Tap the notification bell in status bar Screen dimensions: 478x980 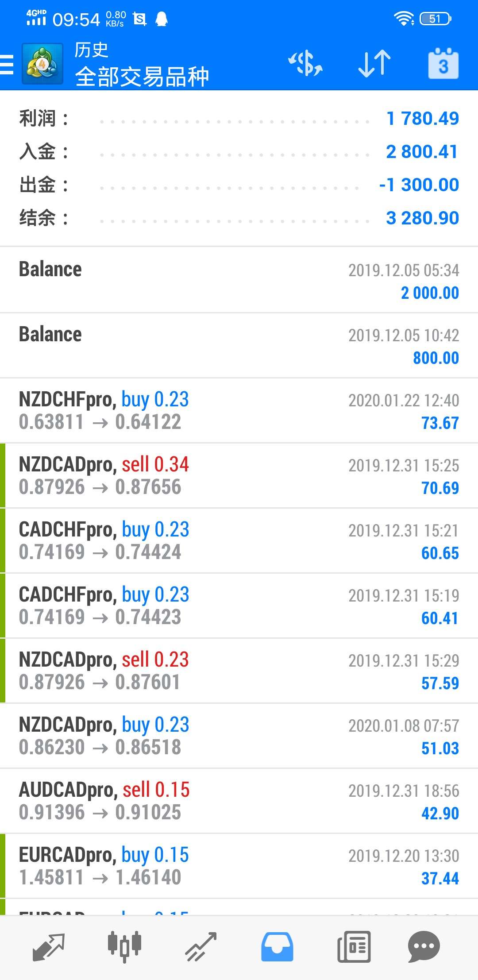(162, 19)
